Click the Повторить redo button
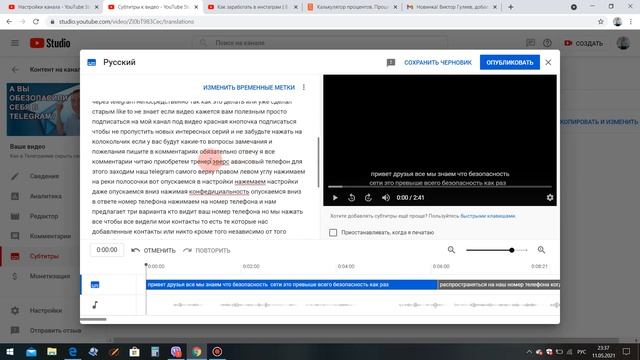 [207, 250]
